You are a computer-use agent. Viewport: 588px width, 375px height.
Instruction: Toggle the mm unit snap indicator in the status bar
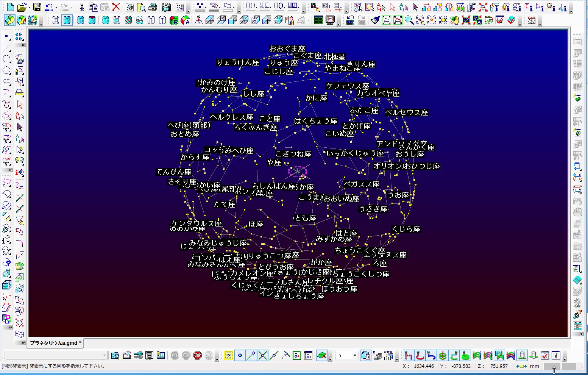point(522,366)
